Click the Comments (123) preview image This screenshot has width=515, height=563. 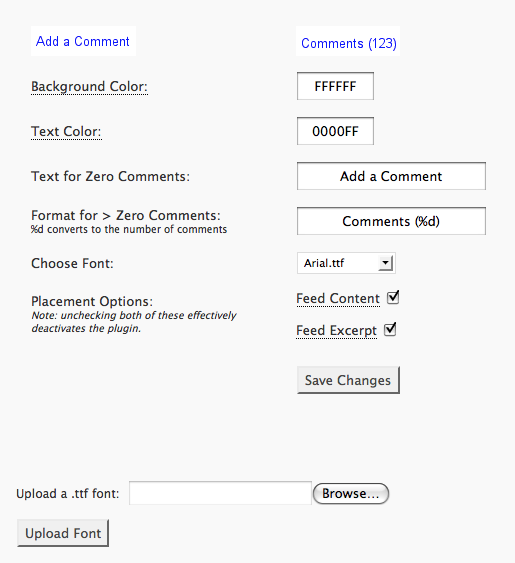348,41
